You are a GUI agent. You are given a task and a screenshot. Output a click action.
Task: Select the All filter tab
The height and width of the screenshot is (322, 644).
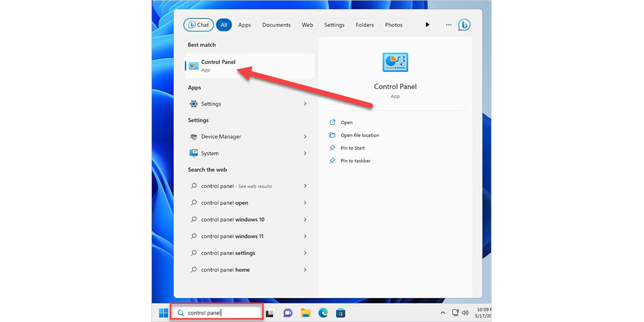[x=224, y=25]
